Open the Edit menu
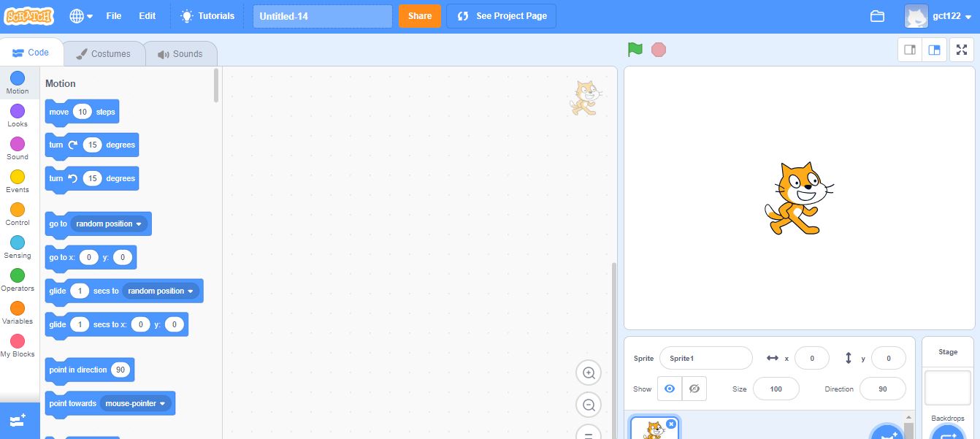This screenshot has height=439, width=980. coord(148,16)
